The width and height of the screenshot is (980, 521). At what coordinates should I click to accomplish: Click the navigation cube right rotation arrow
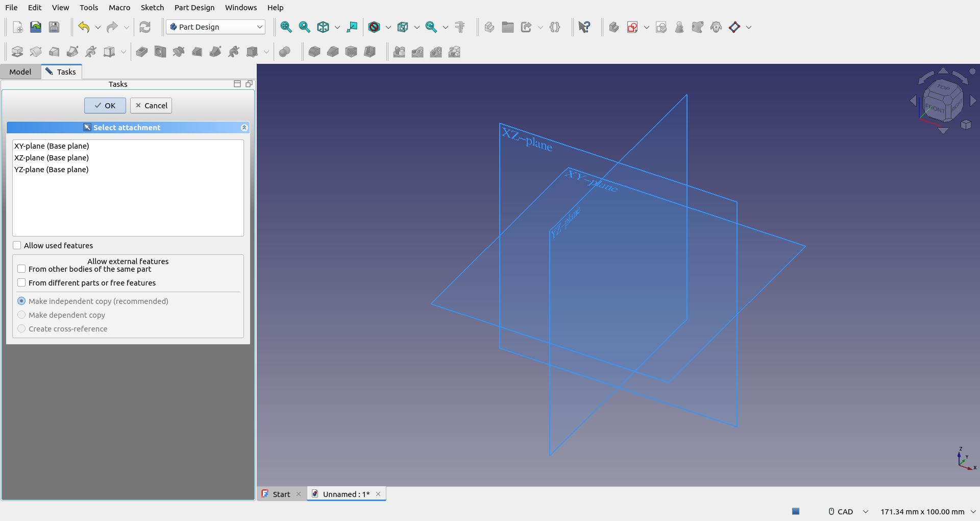coord(973,101)
